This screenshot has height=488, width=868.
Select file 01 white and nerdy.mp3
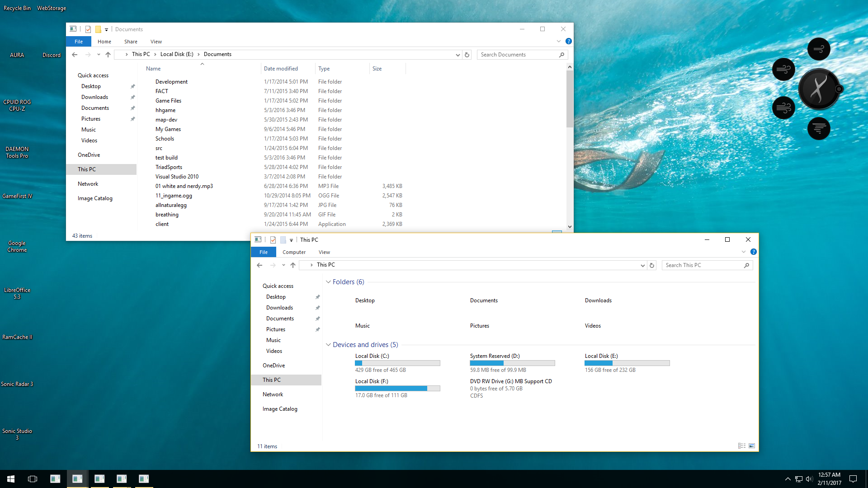[184, 186]
